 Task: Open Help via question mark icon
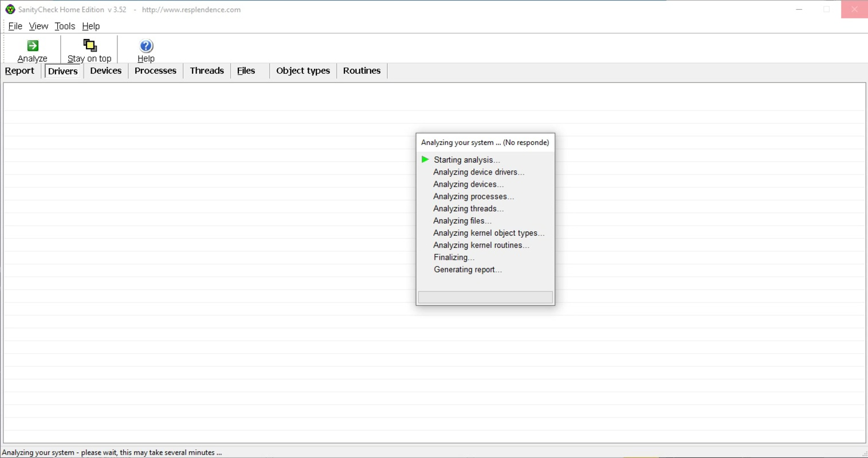pyautogui.click(x=146, y=46)
